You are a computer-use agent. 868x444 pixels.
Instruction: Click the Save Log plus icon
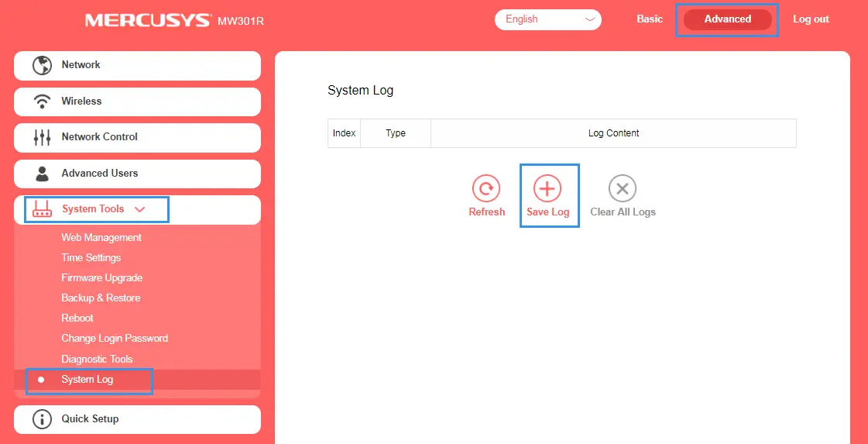(x=547, y=189)
